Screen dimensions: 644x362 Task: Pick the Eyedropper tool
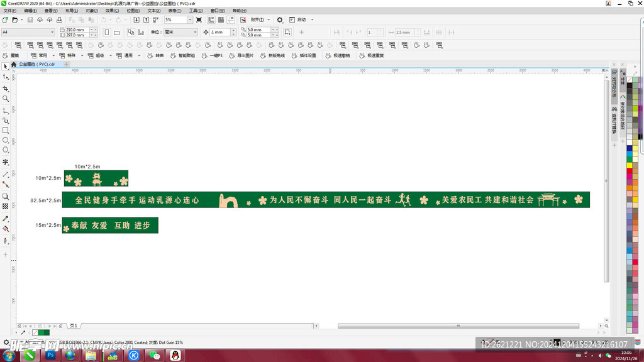click(x=6, y=219)
